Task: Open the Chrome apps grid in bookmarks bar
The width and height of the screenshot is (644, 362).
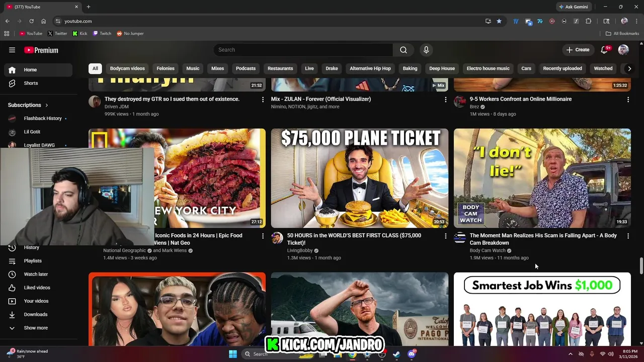Action: point(7,34)
